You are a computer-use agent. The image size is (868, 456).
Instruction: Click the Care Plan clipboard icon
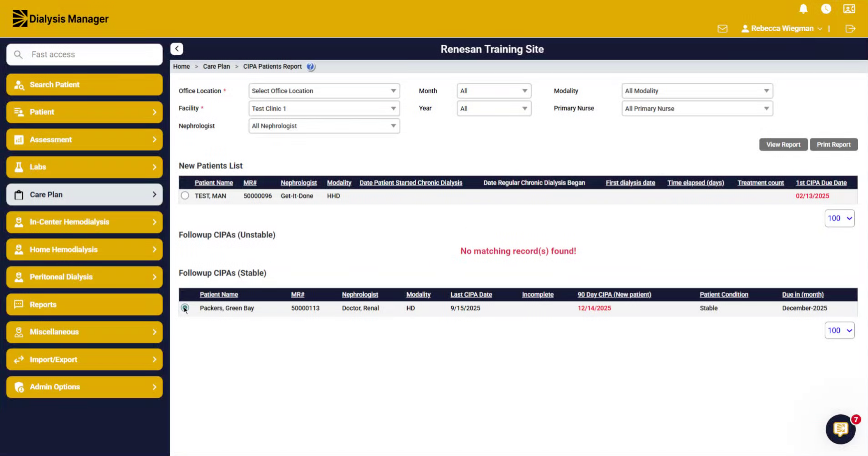[x=19, y=195]
